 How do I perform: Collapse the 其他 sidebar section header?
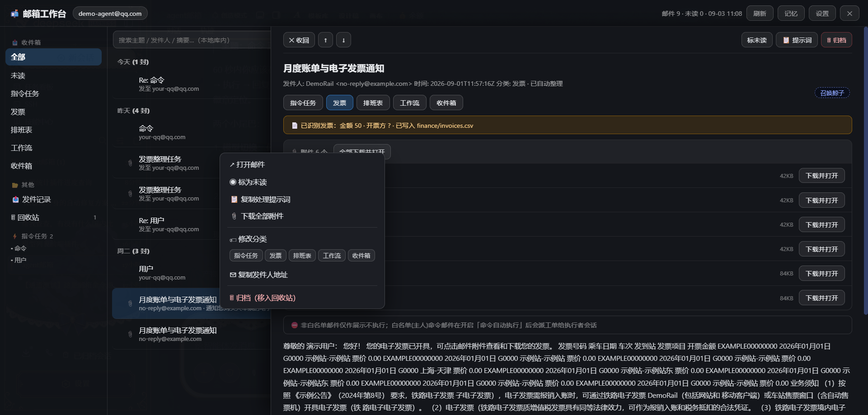(23, 185)
